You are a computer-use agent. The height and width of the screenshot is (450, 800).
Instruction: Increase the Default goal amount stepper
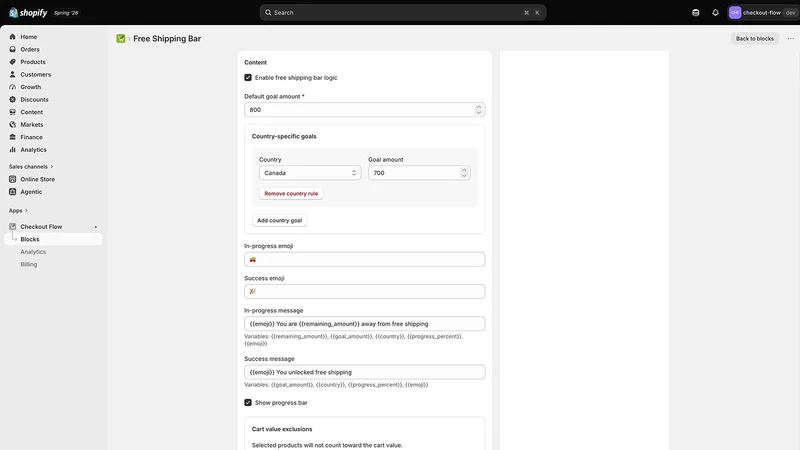(479, 107)
